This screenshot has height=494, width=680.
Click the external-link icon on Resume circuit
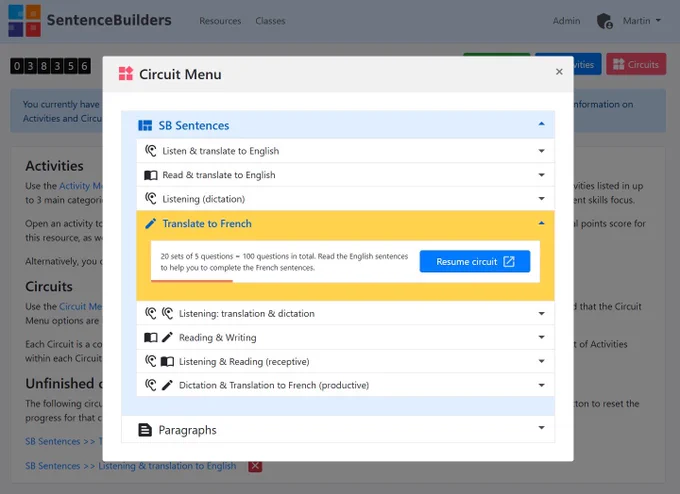509,262
